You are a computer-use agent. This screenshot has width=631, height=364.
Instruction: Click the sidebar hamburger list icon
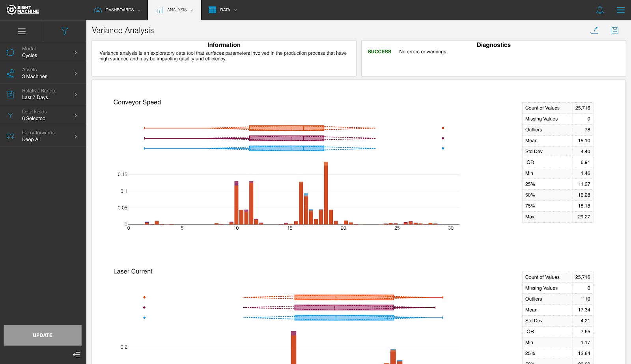[x=22, y=31]
